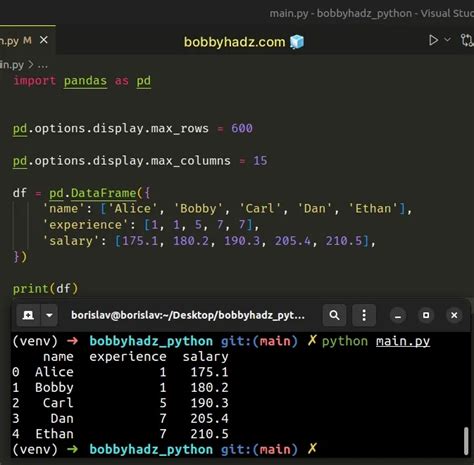Click the main.py link in terminal command
474x465 pixels.
click(403, 341)
